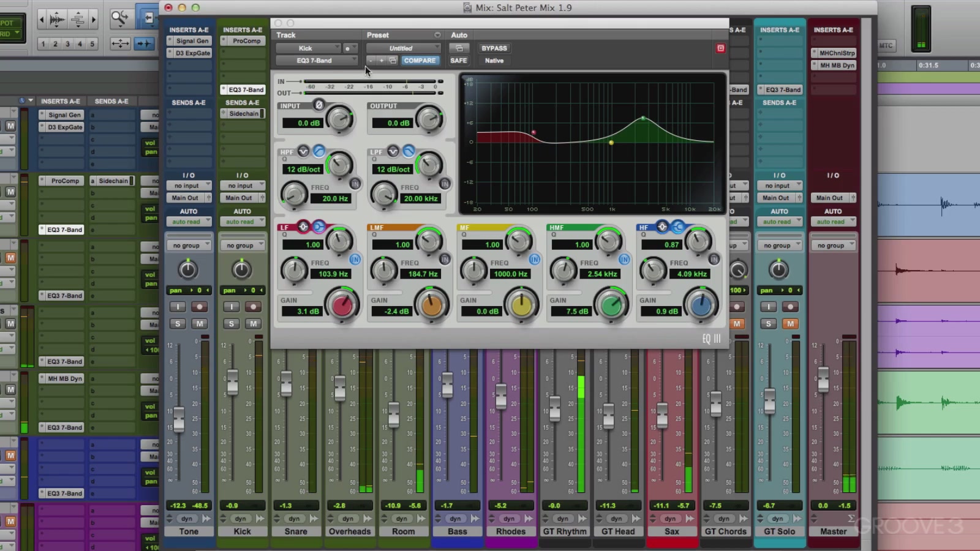Select the LF band shelf type icon
Viewport: 980px width, 551px height.
point(318,227)
